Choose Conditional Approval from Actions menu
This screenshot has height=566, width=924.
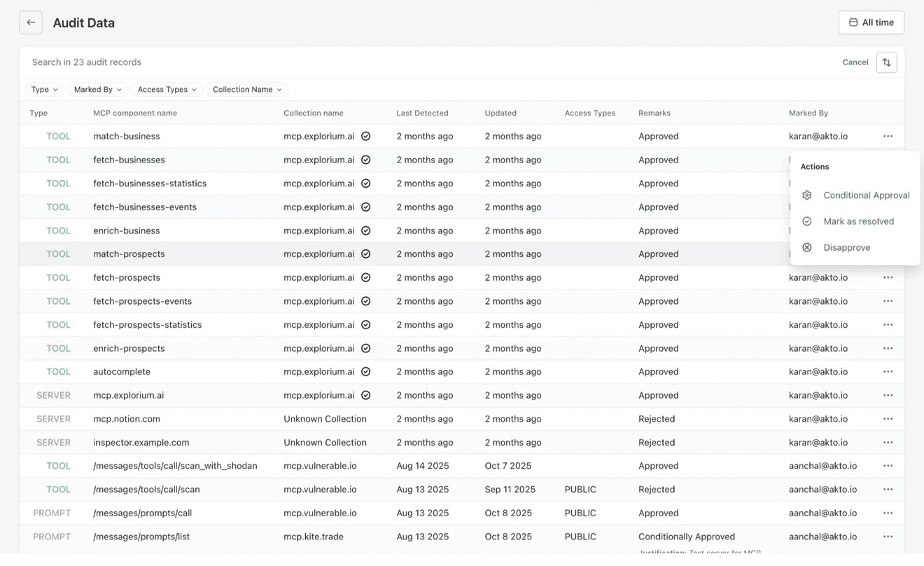(x=867, y=195)
